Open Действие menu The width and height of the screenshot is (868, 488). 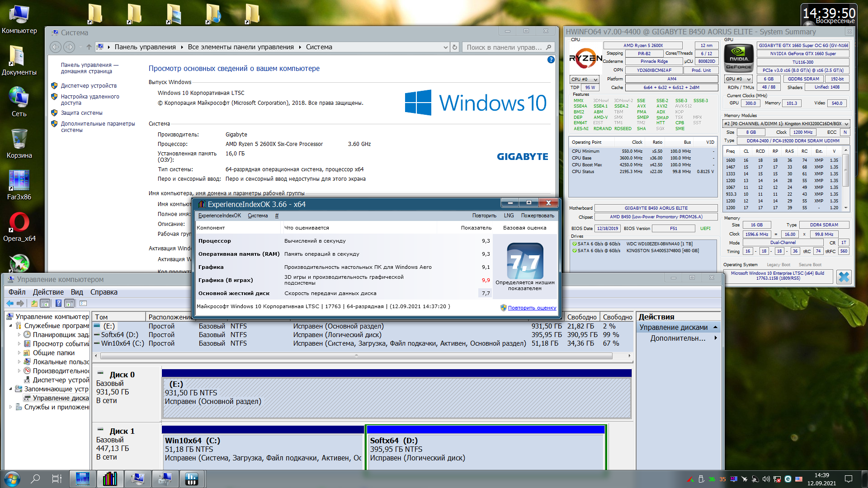48,292
